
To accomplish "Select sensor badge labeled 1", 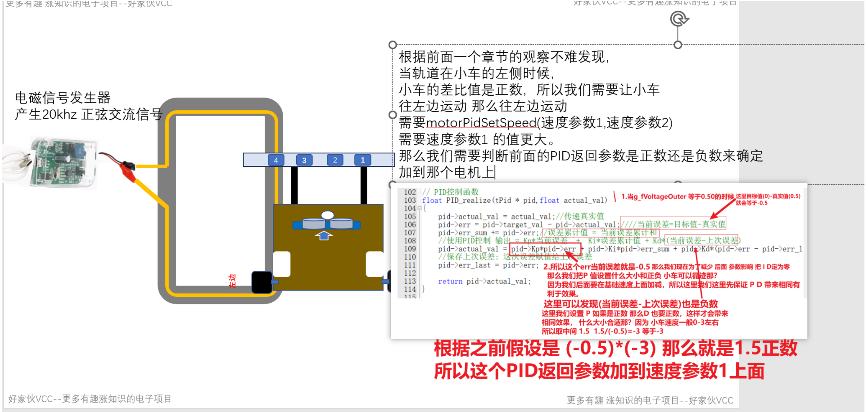I will click(x=362, y=160).
